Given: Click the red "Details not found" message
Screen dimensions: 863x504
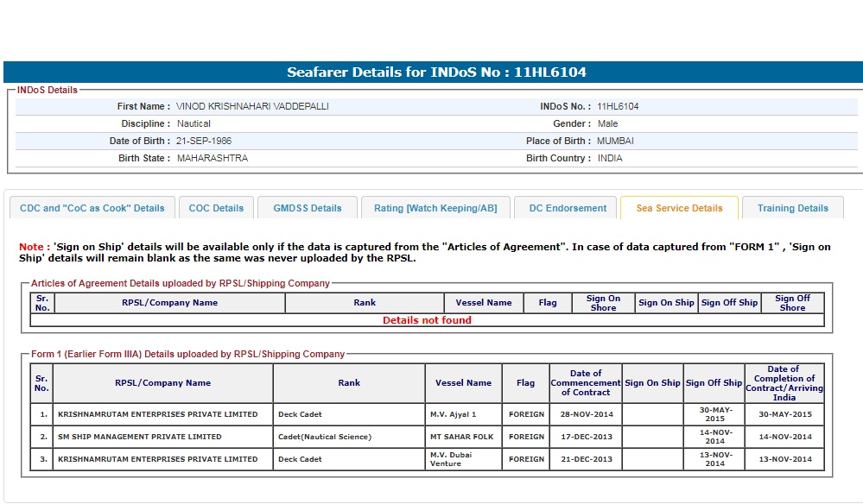Looking at the screenshot, I should pyautogui.click(x=427, y=320).
